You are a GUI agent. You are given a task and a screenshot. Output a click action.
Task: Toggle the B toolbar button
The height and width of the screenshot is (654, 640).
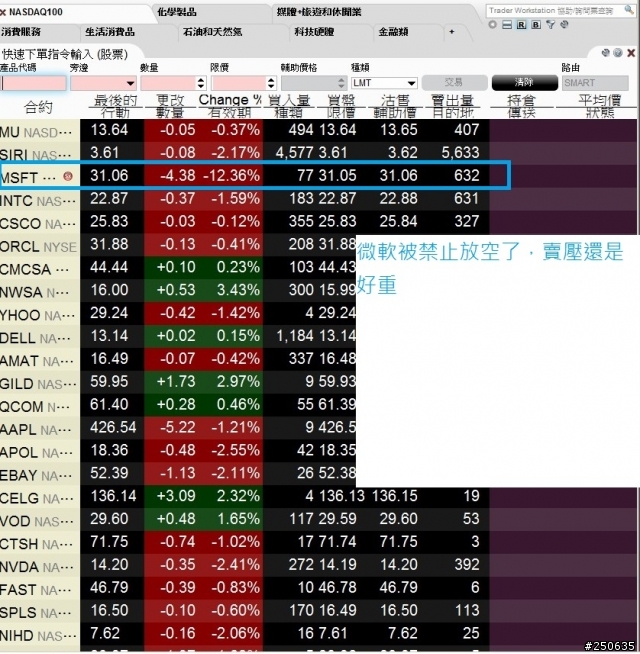tap(536, 25)
